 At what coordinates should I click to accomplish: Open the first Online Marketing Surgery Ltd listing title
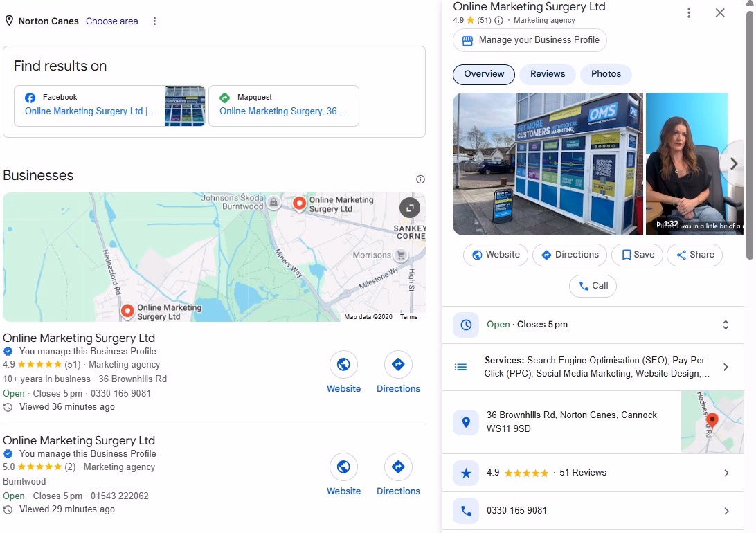(x=79, y=338)
